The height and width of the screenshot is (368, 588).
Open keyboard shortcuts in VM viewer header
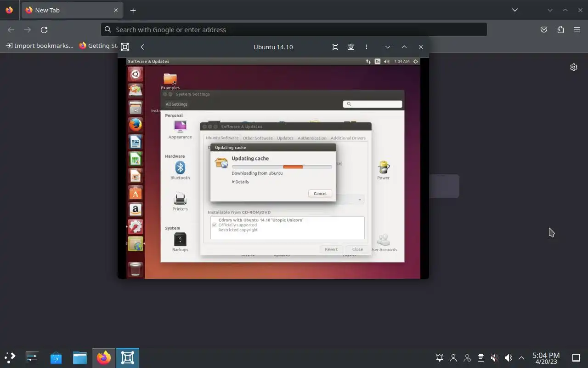click(351, 47)
